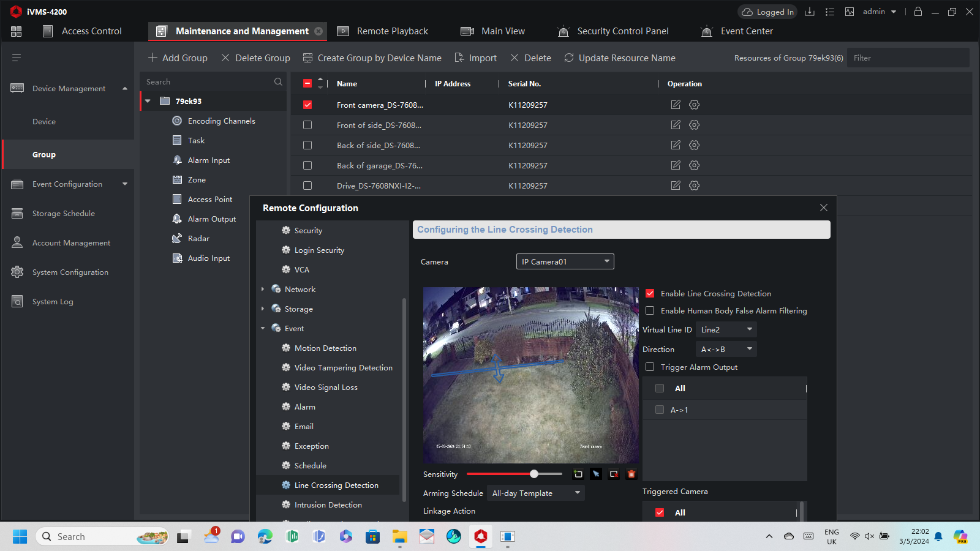The image size is (980, 551).
Task: Switch to the Remote Playback tab
Action: 392,31
